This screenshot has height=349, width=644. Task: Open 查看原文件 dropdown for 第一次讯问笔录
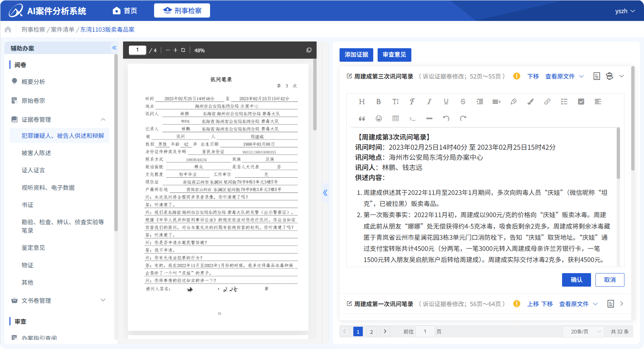coord(578,304)
